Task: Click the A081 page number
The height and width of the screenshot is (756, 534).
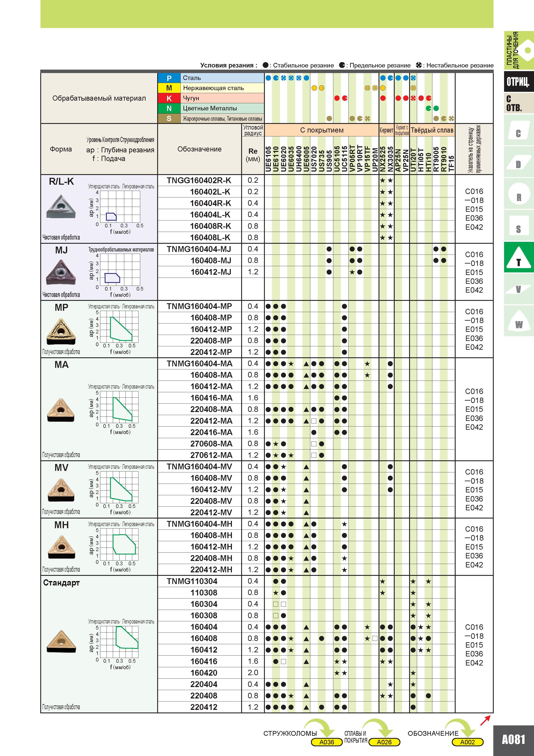Action: pyautogui.click(x=514, y=740)
